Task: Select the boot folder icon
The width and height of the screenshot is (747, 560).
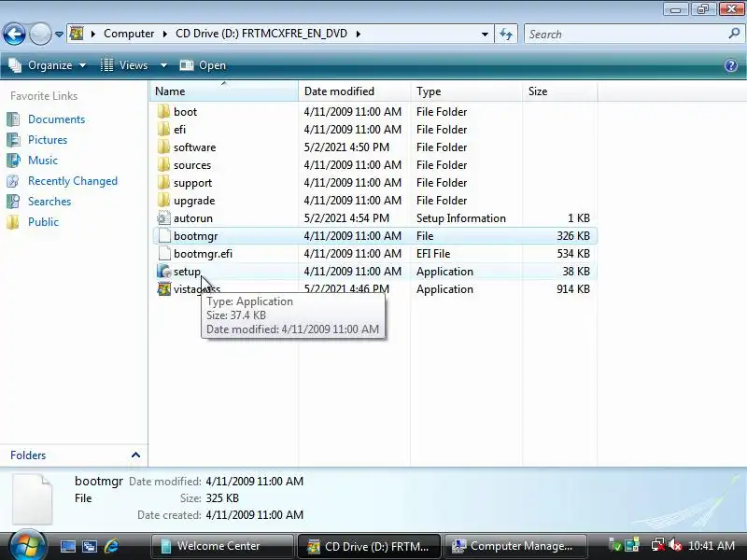Action: pyautogui.click(x=163, y=111)
